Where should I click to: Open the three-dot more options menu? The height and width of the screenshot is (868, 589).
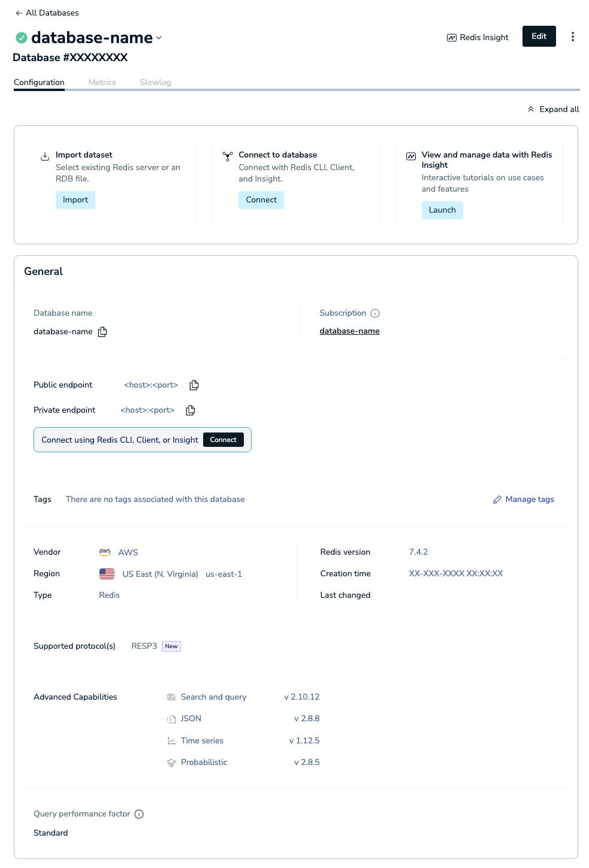click(x=572, y=37)
